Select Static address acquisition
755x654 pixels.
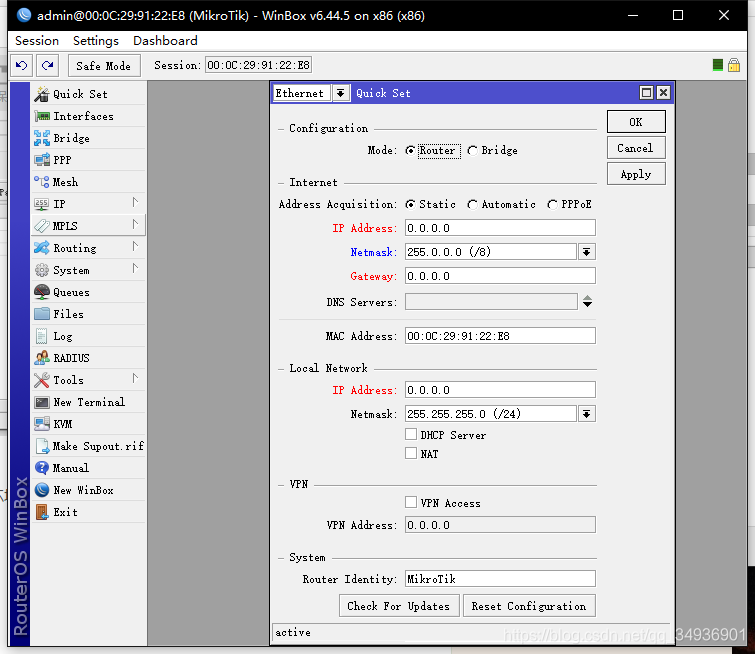410,205
